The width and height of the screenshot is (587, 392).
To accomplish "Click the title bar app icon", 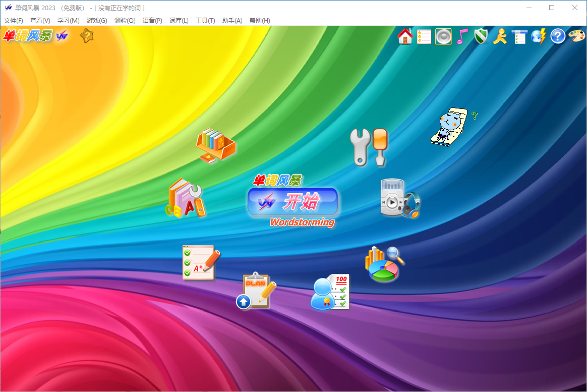I will [8, 8].
